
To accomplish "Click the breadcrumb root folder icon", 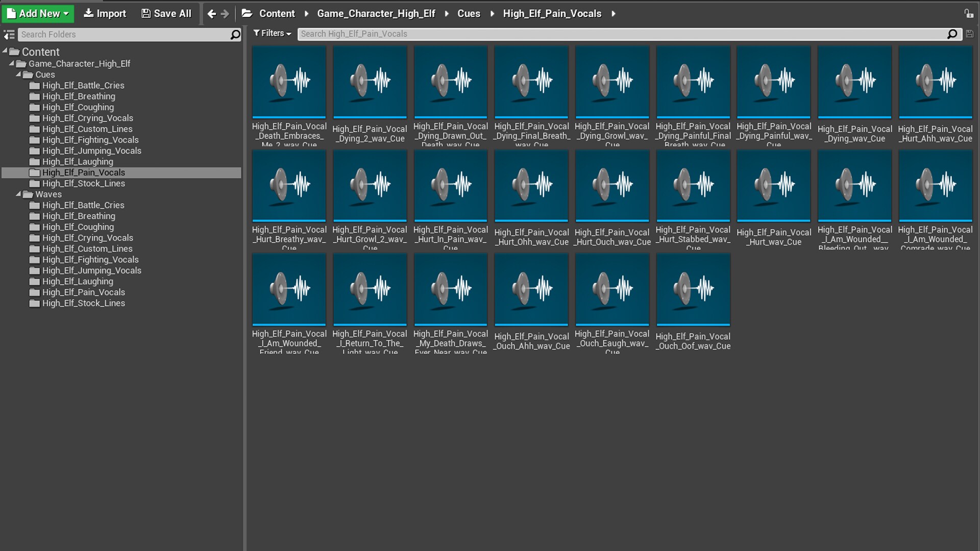I will (247, 14).
